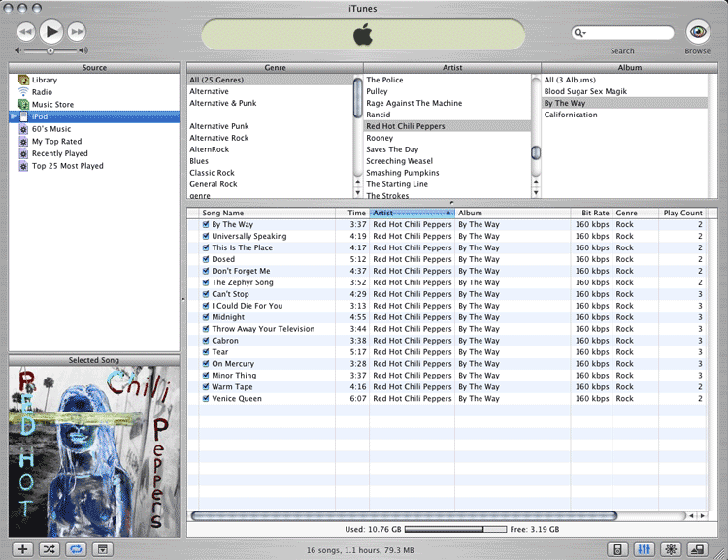Click the song list scroll right arrow
Viewport: 728px width, 560px height.
tap(702, 516)
